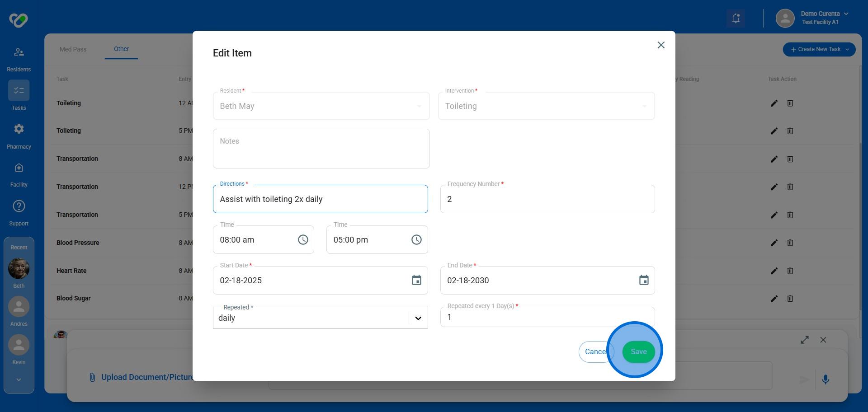Image resolution: width=868 pixels, height=412 pixels.
Task: Edit the 5 PM Toileting task
Action: point(774,131)
